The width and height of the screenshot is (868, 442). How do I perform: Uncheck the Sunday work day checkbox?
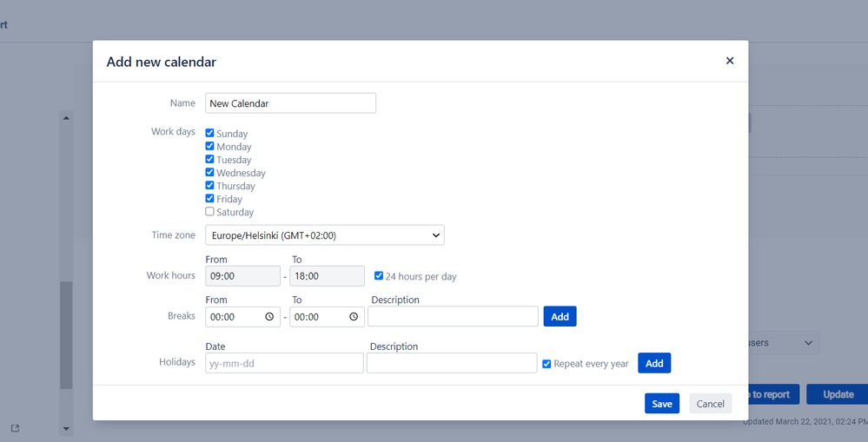click(209, 133)
